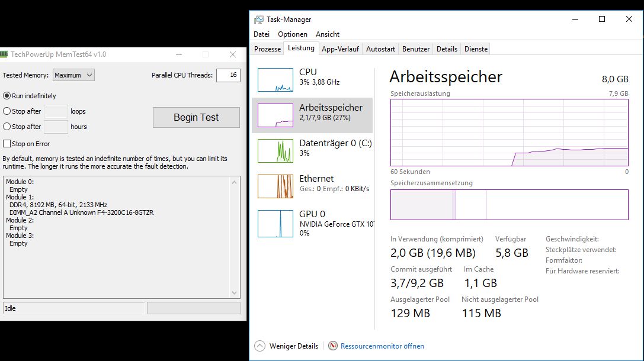This screenshot has height=361, width=644.
Task: Switch to the App-Verlauf tab
Action: (x=340, y=49)
